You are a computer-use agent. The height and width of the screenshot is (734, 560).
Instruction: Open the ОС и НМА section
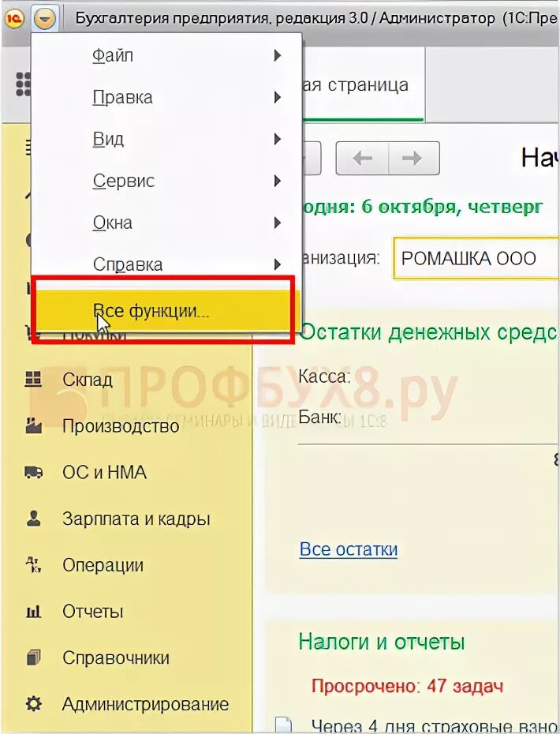[x=104, y=472]
